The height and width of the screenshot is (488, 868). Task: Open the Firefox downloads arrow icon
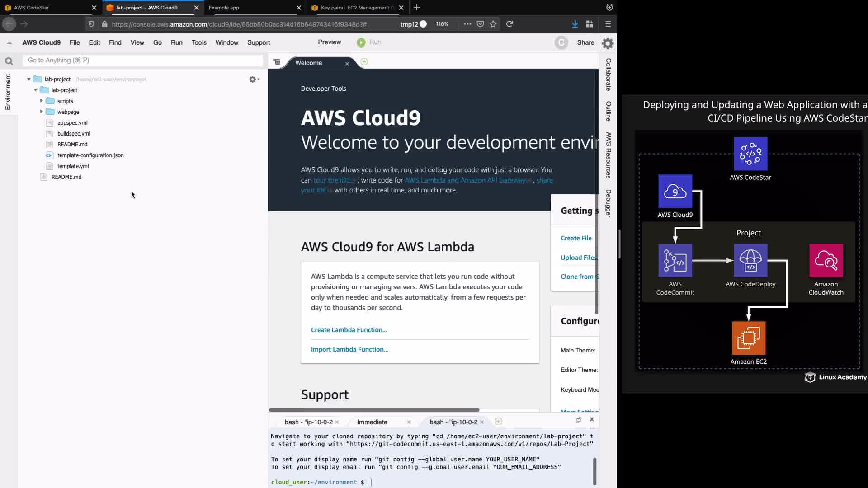pos(575,24)
